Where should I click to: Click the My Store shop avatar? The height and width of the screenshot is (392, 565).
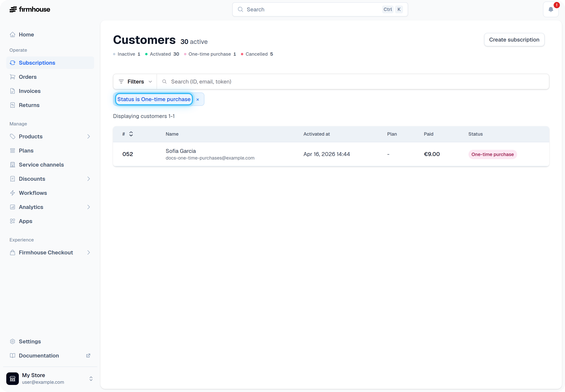[x=13, y=378]
